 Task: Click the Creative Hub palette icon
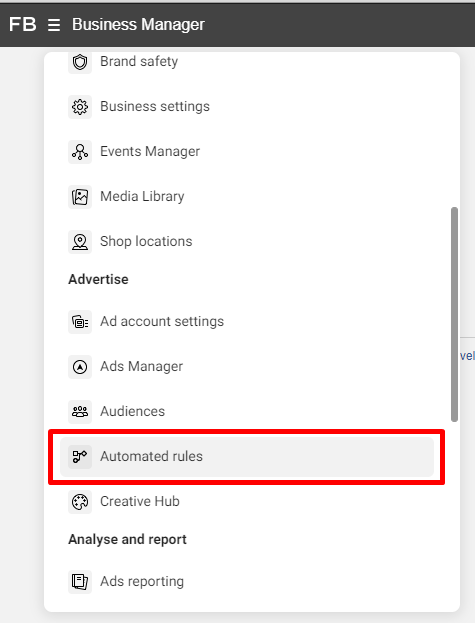tap(80, 502)
